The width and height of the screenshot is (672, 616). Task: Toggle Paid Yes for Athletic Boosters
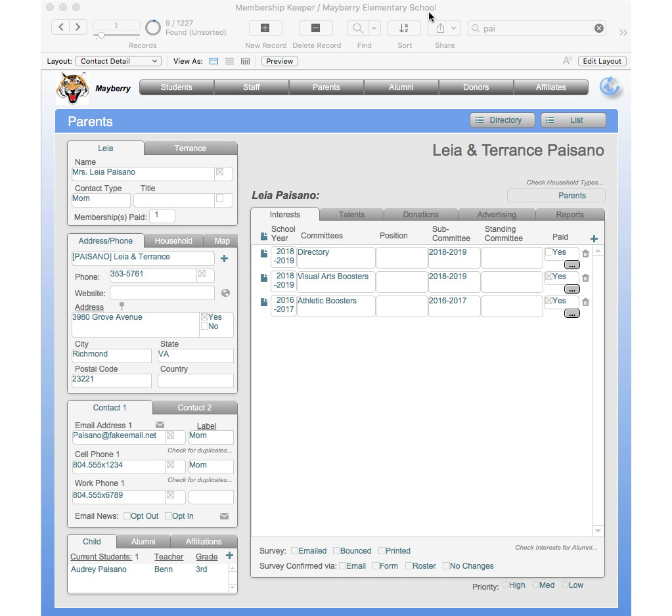(x=549, y=301)
